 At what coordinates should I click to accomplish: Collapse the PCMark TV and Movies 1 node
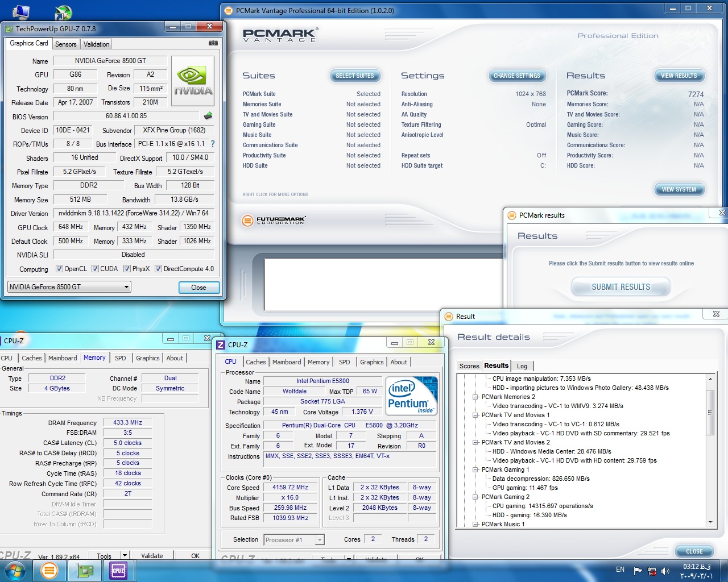(x=475, y=415)
